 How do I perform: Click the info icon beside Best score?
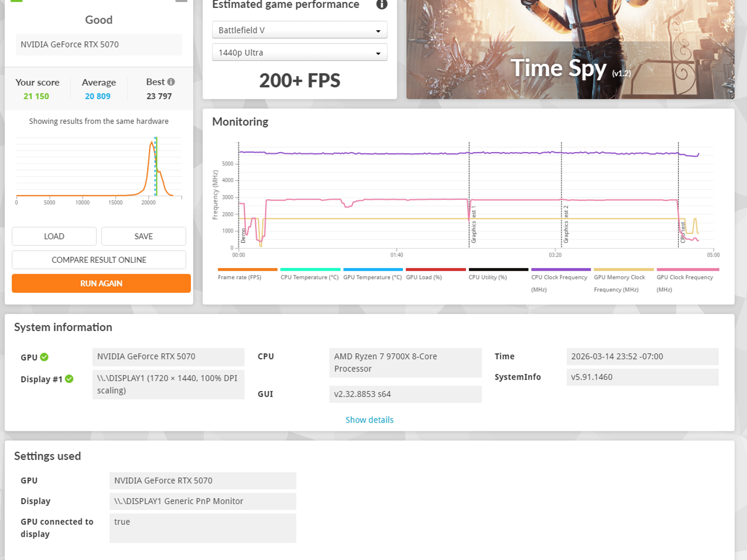pyautogui.click(x=171, y=82)
